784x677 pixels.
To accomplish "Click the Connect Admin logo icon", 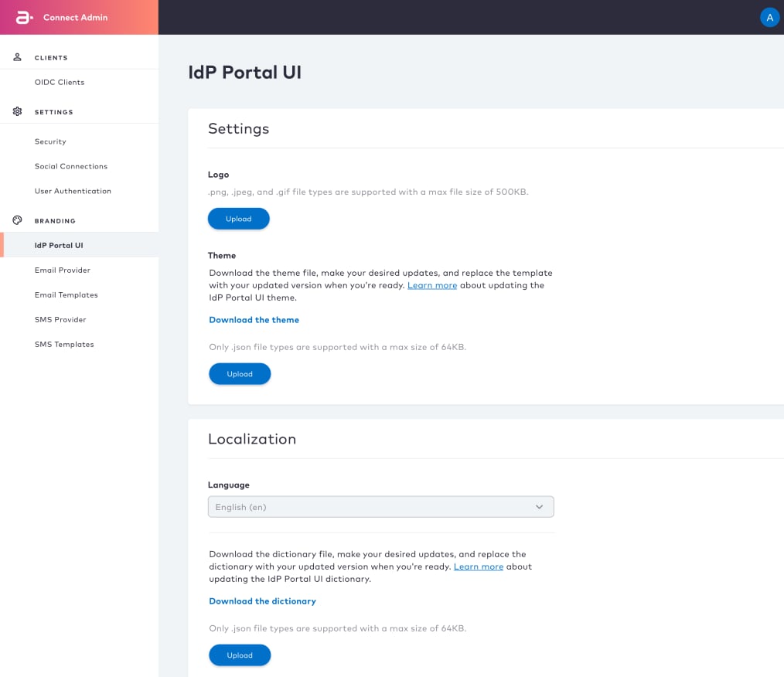I will [x=24, y=18].
